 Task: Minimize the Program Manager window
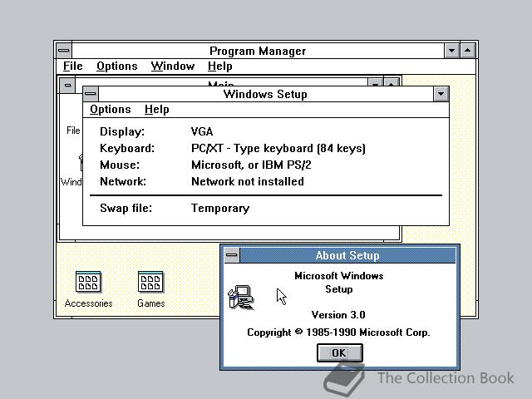pyautogui.click(x=451, y=51)
